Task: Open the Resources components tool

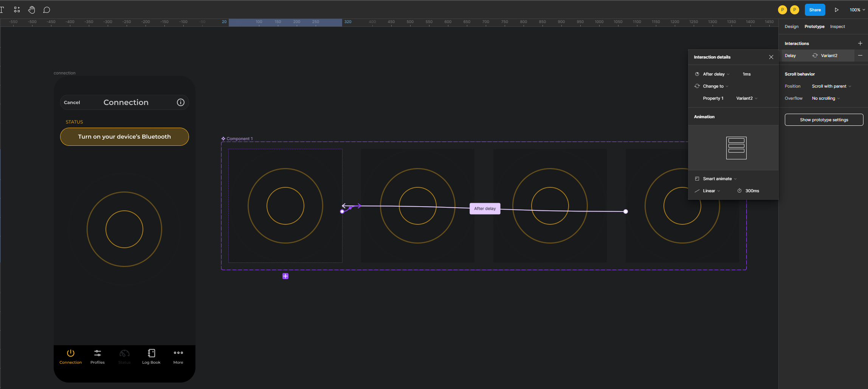Action: pos(17,10)
